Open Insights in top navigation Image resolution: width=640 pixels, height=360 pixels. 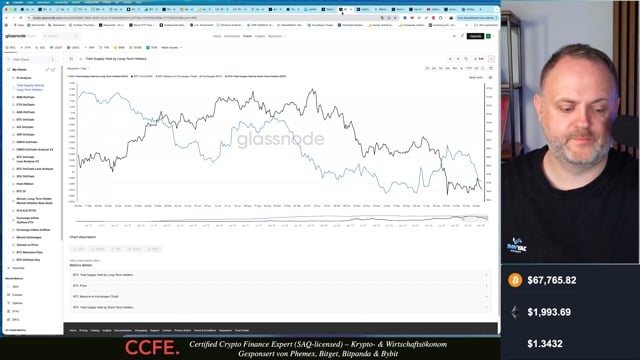pyautogui.click(x=260, y=36)
